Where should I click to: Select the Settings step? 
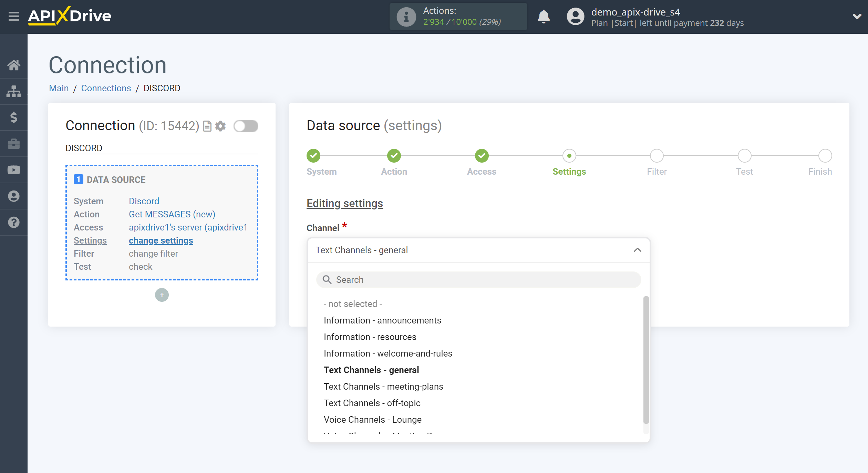(569, 156)
